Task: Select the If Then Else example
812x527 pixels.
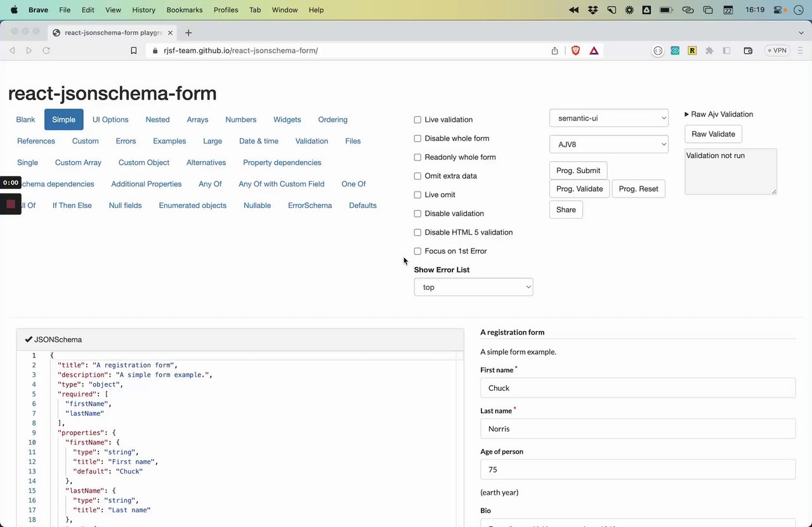Action: coord(72,205)
